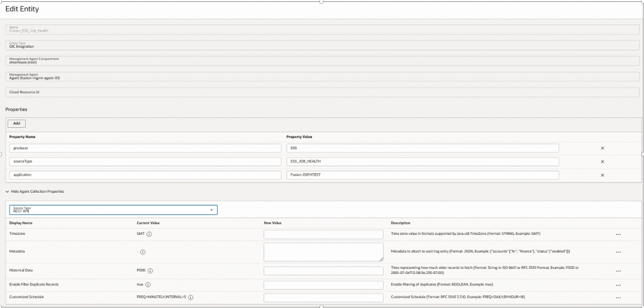This screenshot has height=308, width=644.
Task: Delete the sourceType property row
Action: (602, 161)
